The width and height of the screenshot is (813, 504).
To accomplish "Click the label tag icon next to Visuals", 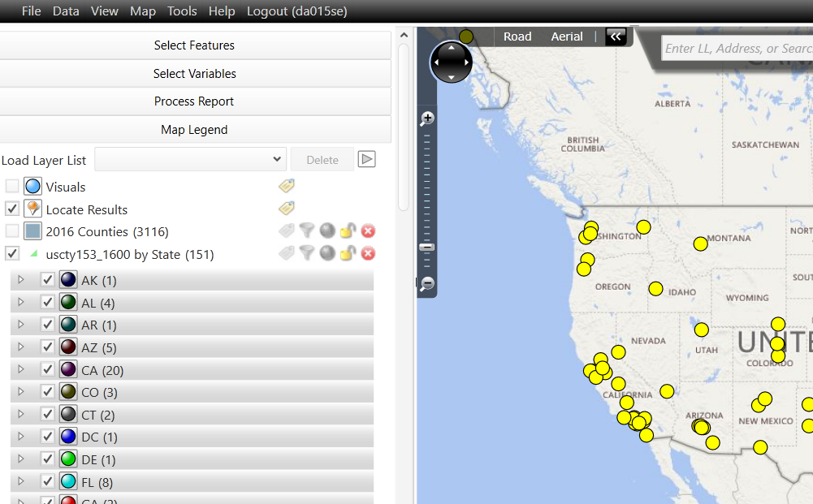I will point(286,185).
